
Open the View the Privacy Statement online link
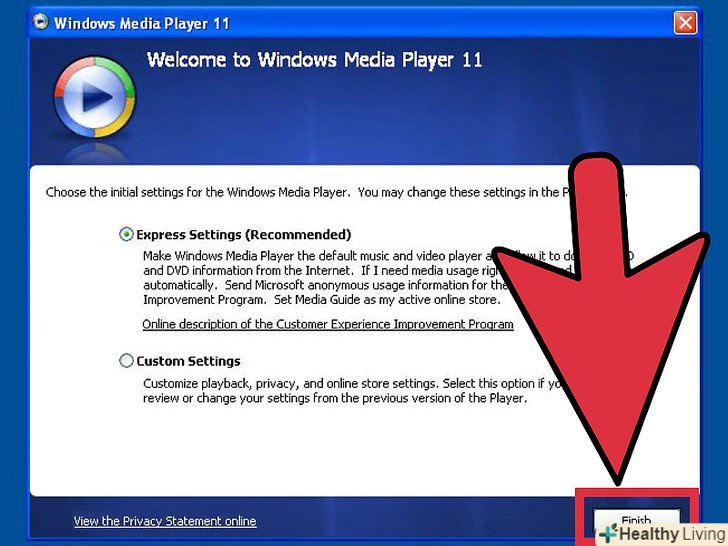[165, 521]
